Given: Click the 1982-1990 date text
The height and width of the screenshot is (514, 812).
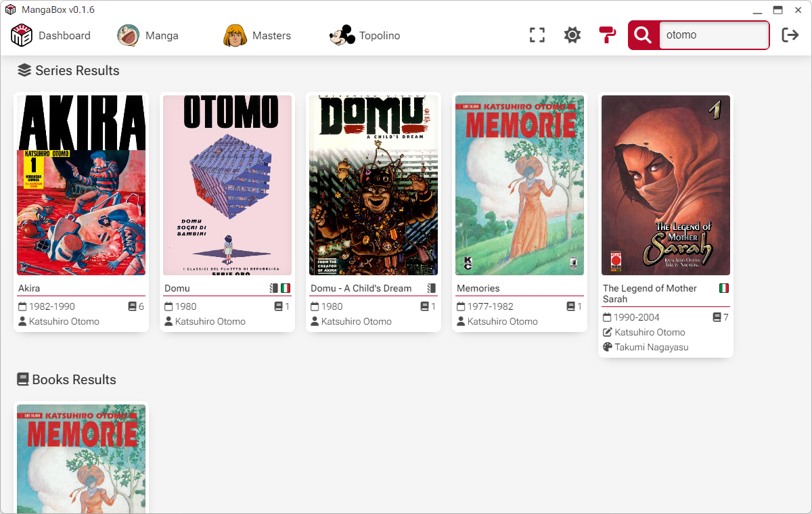Looking at the screenshot, I should pos(51,306).
